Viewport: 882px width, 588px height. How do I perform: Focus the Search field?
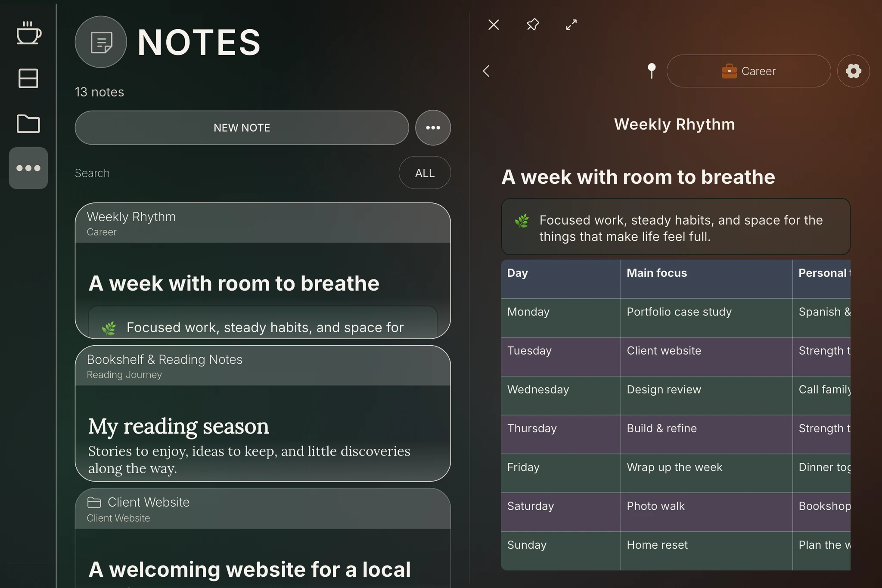coord(233,173)
